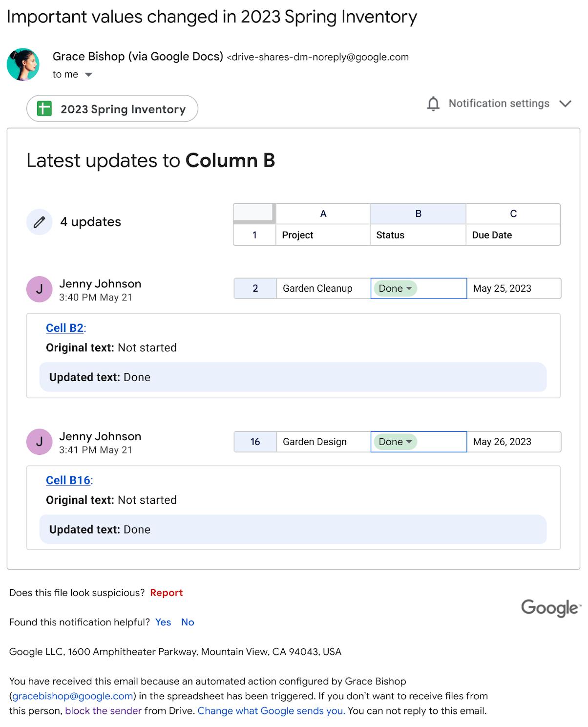
Task: Open the Cell B16 link
Action: tap(68, 480)
